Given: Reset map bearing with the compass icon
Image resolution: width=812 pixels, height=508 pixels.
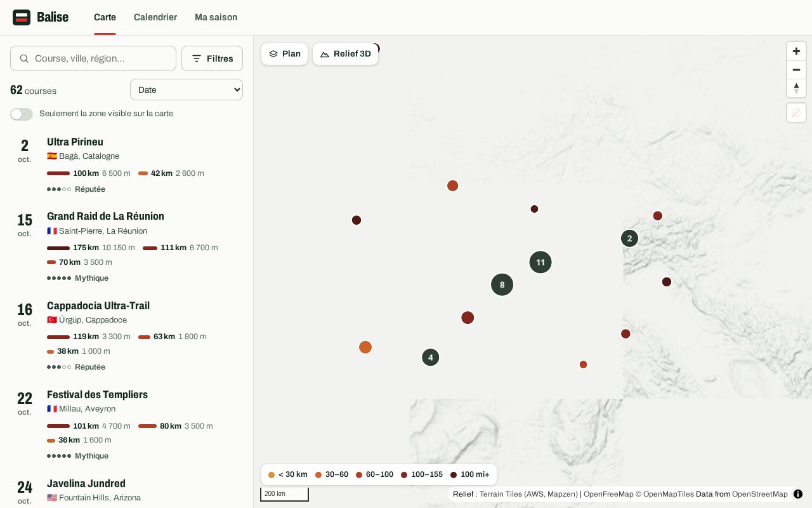Looking at the screenshot, I should [796, 88].
